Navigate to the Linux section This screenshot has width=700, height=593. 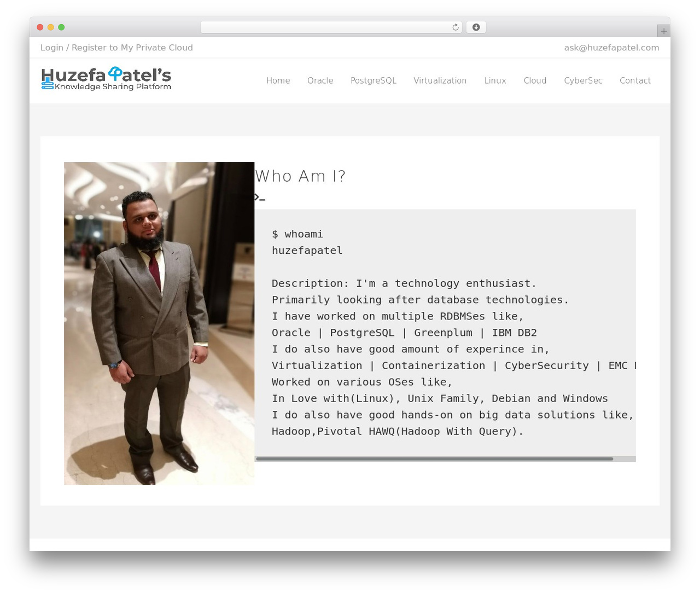click(x=495, y=80)
